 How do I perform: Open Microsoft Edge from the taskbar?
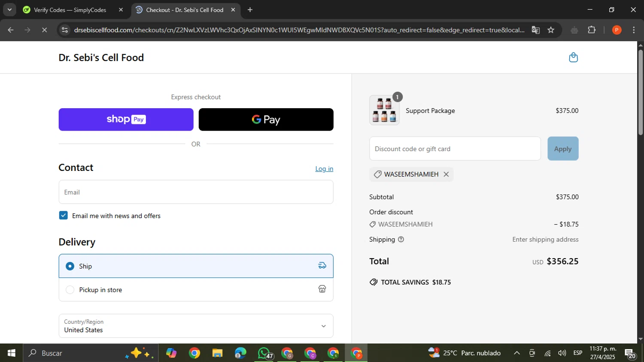click(240, 353)
